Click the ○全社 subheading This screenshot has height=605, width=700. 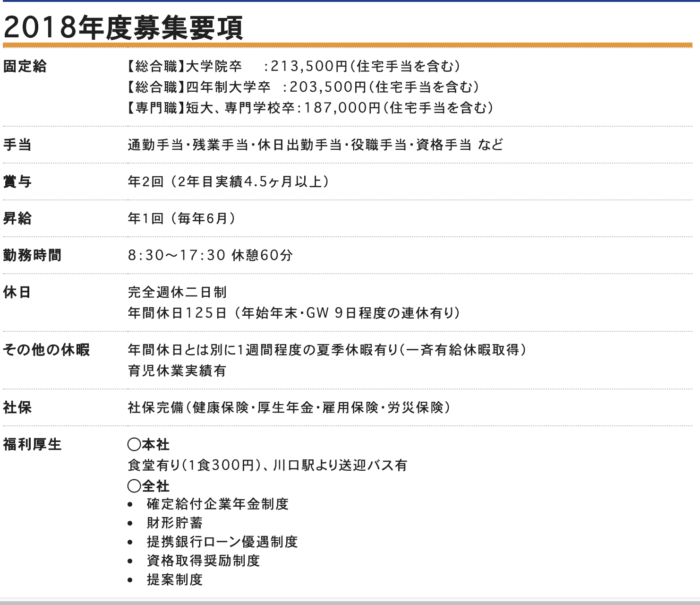click(x=148, y=486)
